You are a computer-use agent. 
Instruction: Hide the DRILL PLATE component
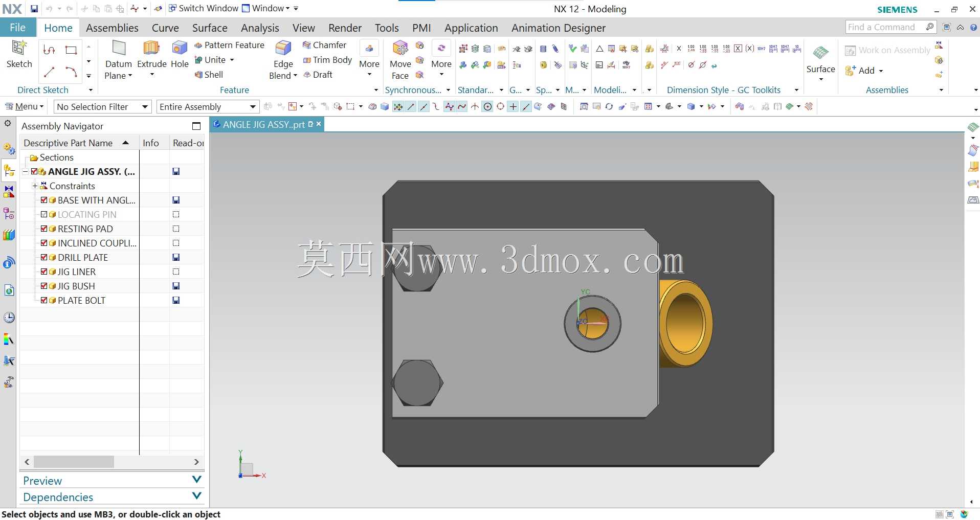(44, 257)
